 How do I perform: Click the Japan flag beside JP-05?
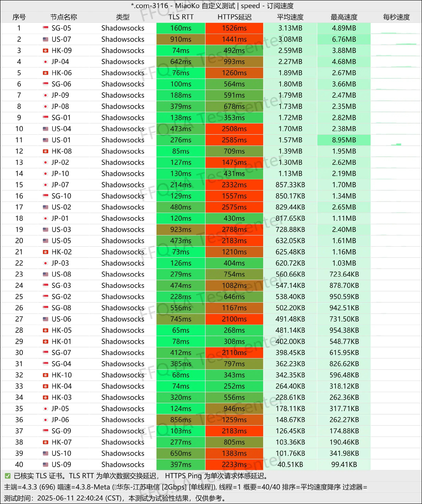pos(46,409)
